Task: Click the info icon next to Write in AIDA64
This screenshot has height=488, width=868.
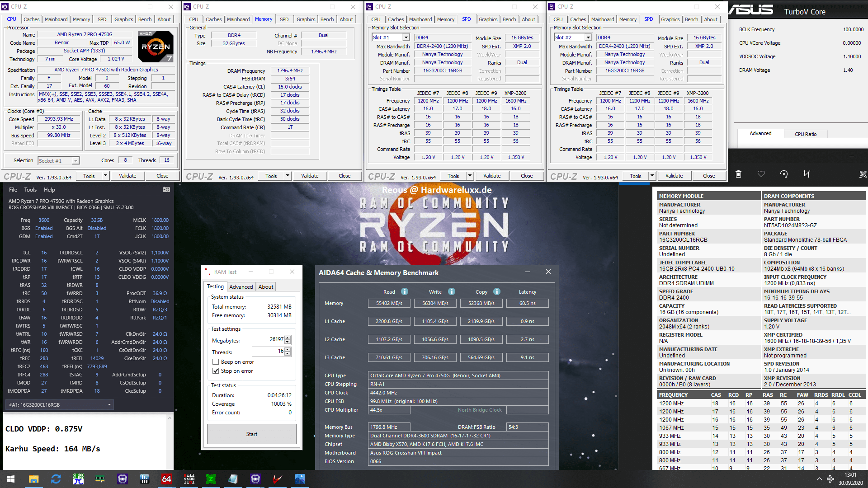Action: coord(452,291)
